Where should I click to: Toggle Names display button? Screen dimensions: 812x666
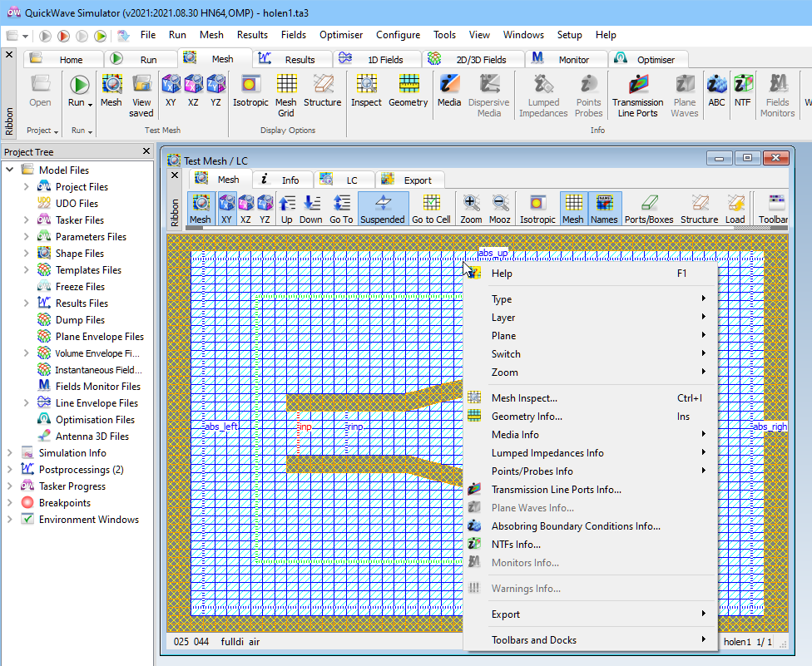click(x=604, y=209)
